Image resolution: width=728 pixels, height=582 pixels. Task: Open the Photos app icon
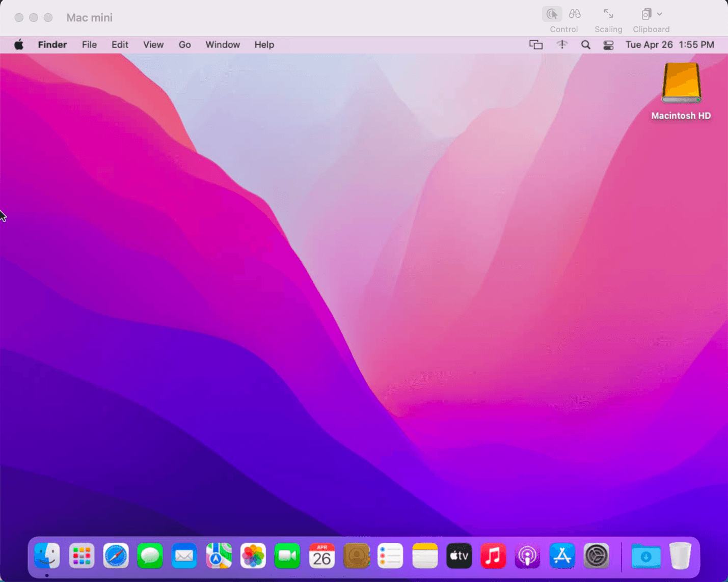coord(253,556)
